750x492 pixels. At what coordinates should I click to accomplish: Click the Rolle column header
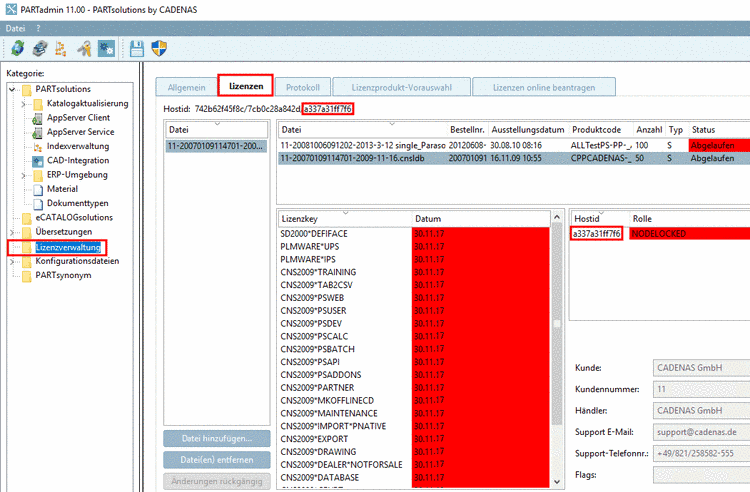(x=689, y=219)
